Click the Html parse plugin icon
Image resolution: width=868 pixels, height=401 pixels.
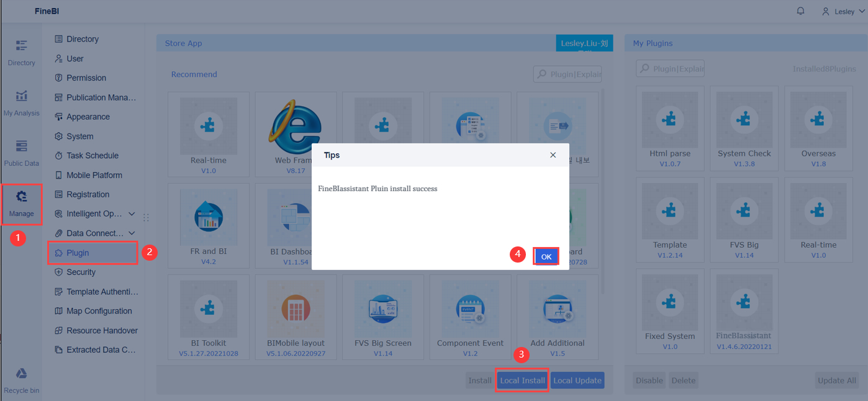670,120
